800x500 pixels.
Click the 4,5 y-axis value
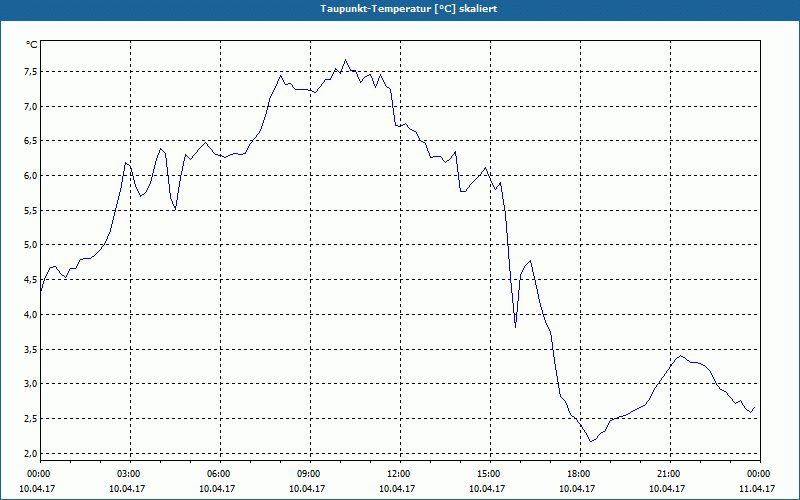[x=32, y=280]
